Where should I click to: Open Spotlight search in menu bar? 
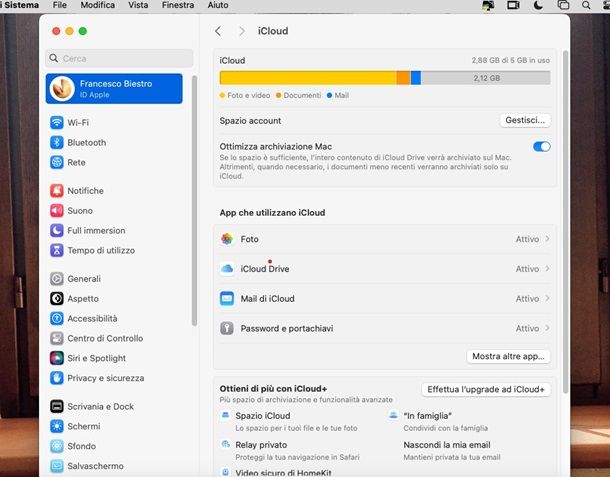pyautogui.click(x=586, y=5)
